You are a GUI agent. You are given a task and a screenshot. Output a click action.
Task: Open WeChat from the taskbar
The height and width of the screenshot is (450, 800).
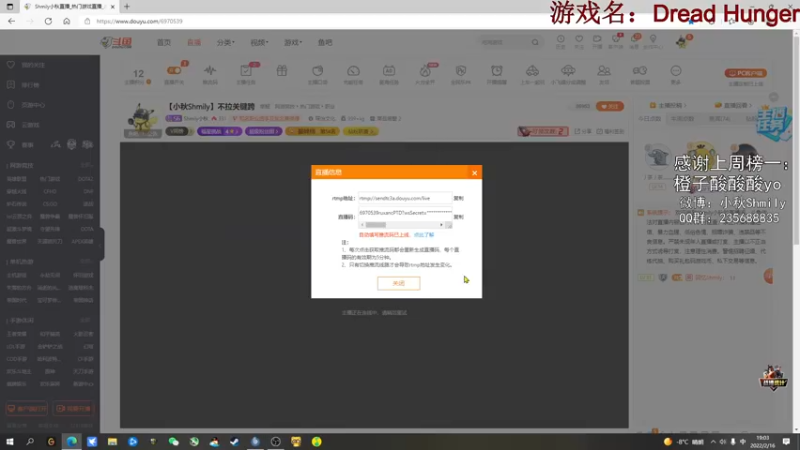(x=173, y=441)
